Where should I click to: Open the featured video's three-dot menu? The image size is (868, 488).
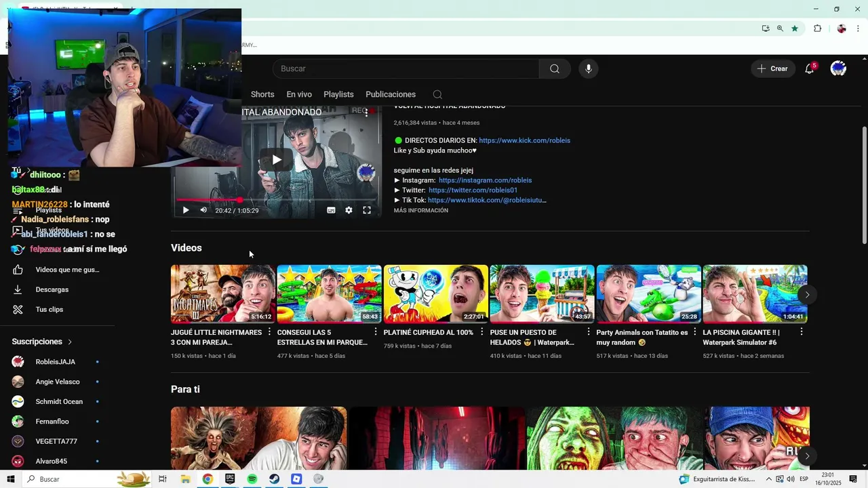(x=366, y=113)
